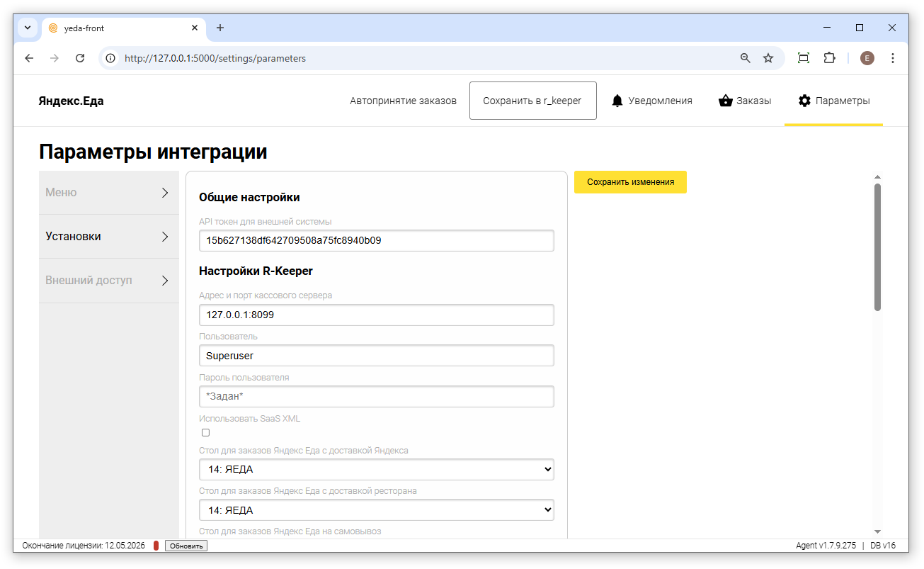The width and height of the screenshot is (924, 569).
Task: Click the cash server address field
Action: [x=377, y=315]
